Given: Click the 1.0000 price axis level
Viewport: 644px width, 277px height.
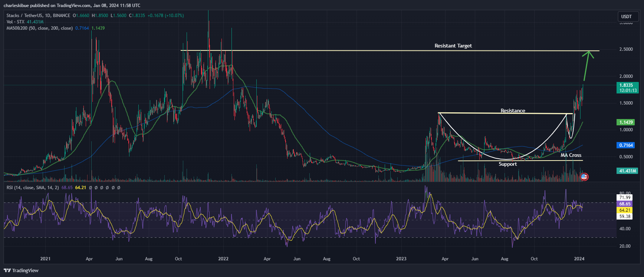Looking at the screenshot, I should (626, 130).
